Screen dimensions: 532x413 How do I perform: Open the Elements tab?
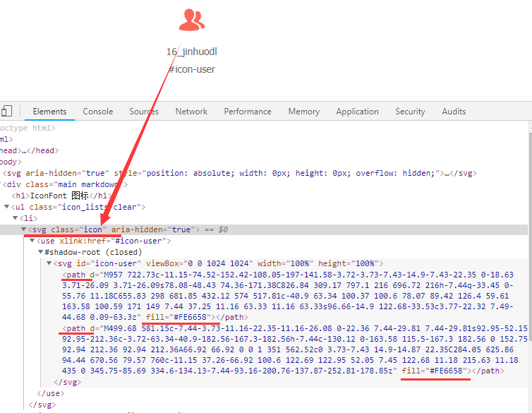coord(49,112)
